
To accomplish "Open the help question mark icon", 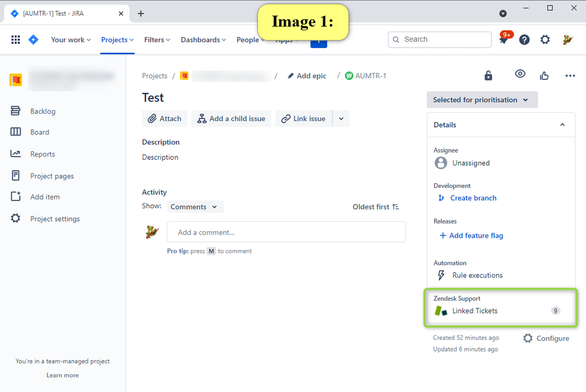I will coord(524,40).
